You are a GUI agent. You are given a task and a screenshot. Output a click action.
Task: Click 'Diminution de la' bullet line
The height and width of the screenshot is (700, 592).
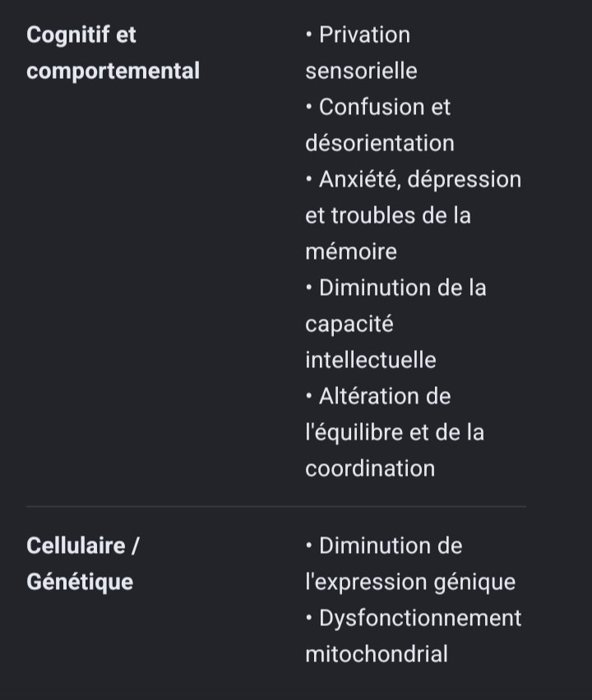(395, 288)
